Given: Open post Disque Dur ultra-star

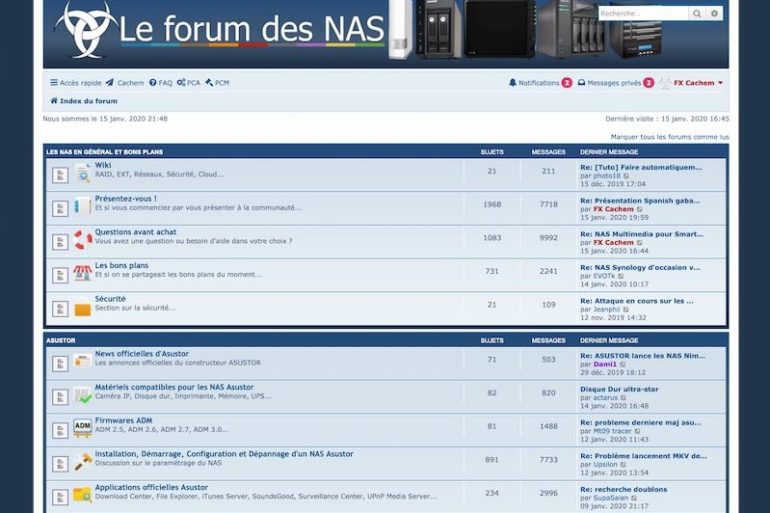Looking at the screenshot, I should [x=619, y=389].
